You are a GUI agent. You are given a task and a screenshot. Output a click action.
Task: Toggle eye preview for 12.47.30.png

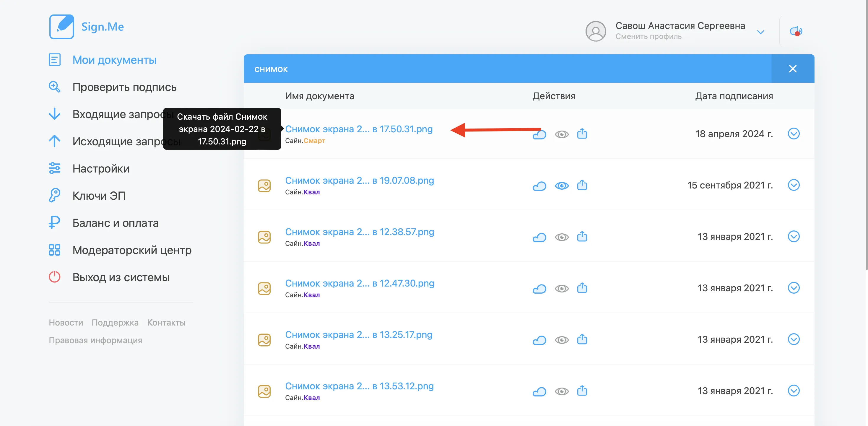(562, 289)
